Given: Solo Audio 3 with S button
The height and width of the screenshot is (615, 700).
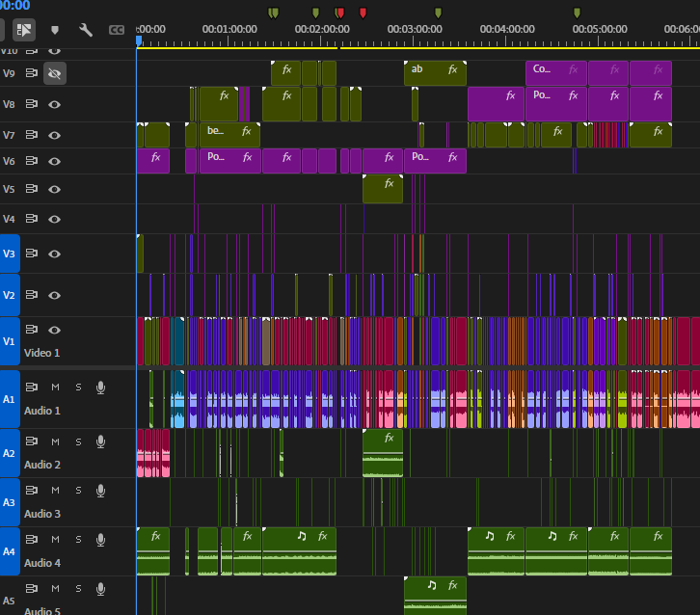Looking at the screenshot, I should click(78, 490).
